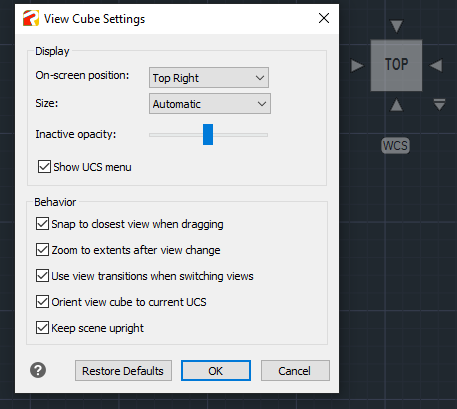Click the view cube's right-side left-pointing arrow
457x409 pixels.
(x=436, y=65)
